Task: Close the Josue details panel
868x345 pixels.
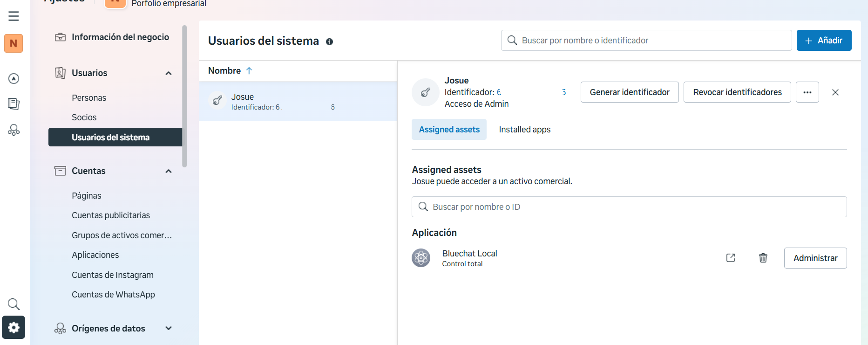Action: click(835, 92)
